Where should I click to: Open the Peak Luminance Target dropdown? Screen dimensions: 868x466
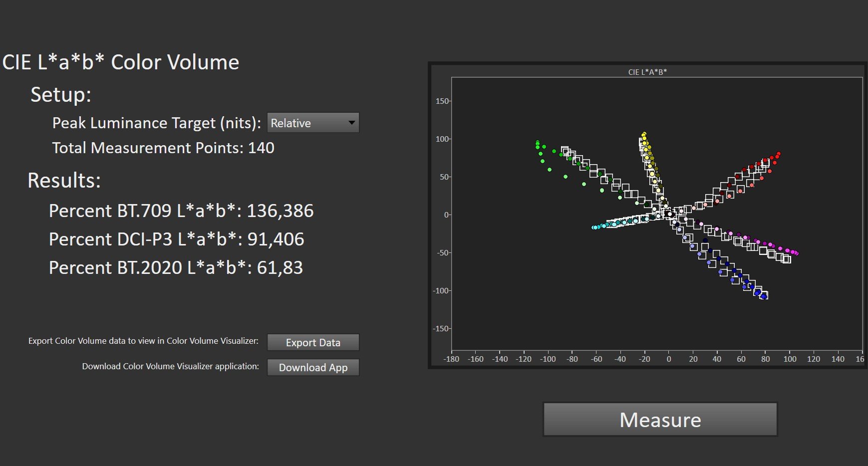pos(313,123)
